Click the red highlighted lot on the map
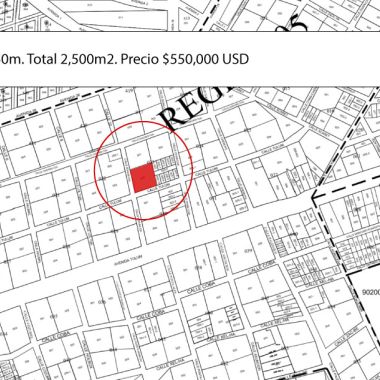The width and height of the screenshot is (380, 380). [143, 177]
